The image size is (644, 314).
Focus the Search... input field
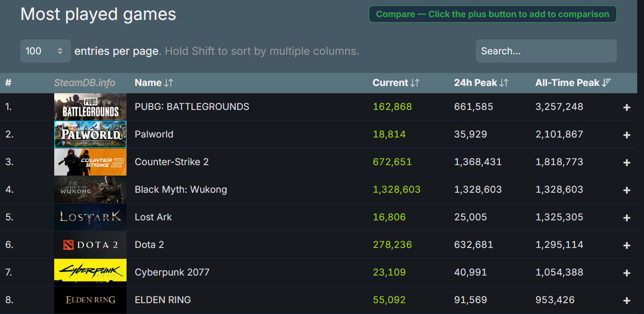pos(546,51)
